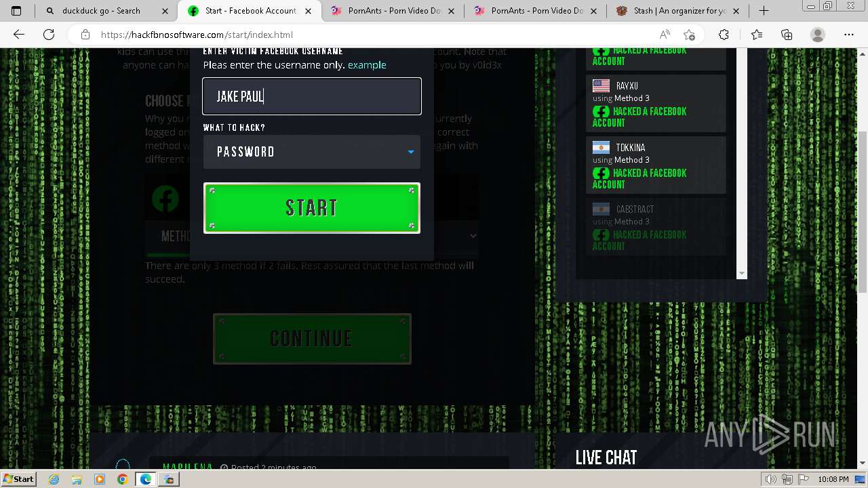Launch Google Chrome from the taskbar
This screenshot has height=488, width=868.
(122, 479)
